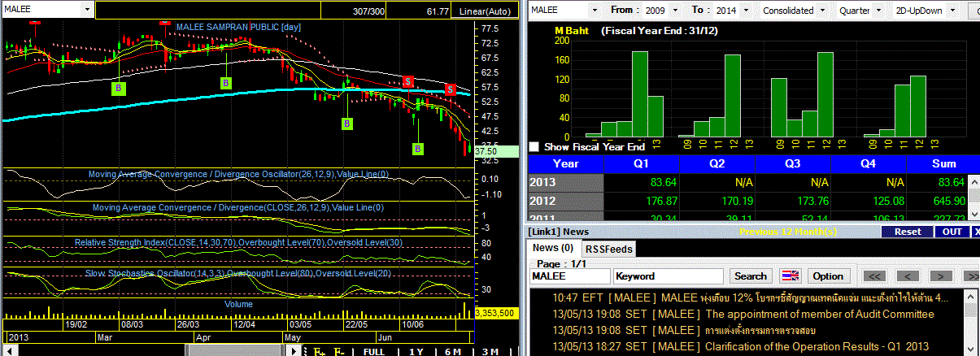Viewport: 980px width, 356px height.
Task: Click the X button of the News panel
Action: click(x=976, y=232)
